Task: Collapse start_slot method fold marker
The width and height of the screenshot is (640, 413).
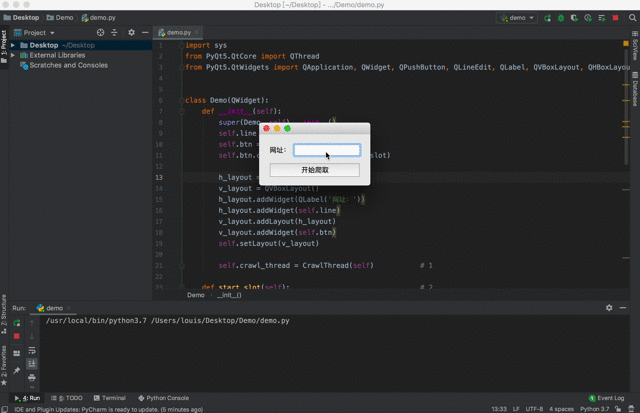Action: point(182,286)
